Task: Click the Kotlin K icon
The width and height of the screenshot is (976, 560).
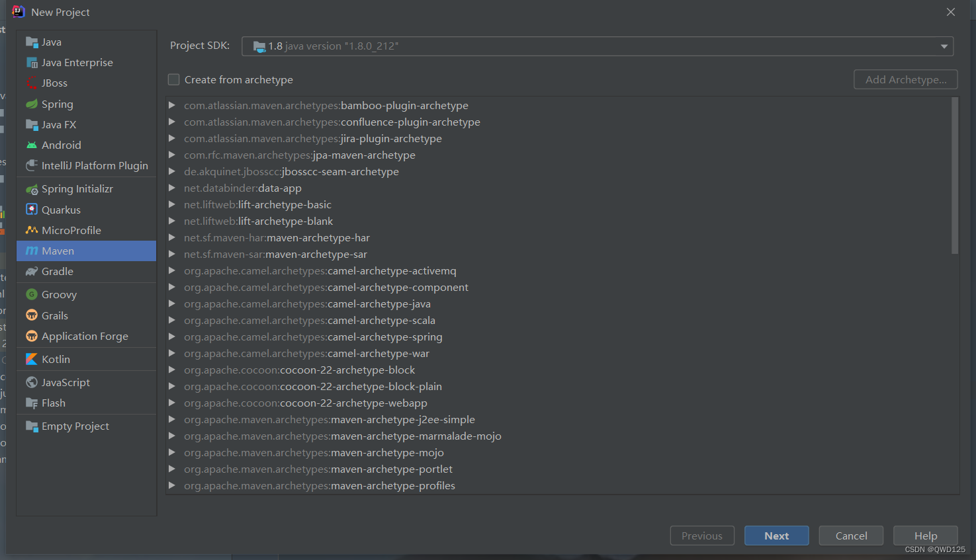Action: pyautogui.click(x=32, y=359)
